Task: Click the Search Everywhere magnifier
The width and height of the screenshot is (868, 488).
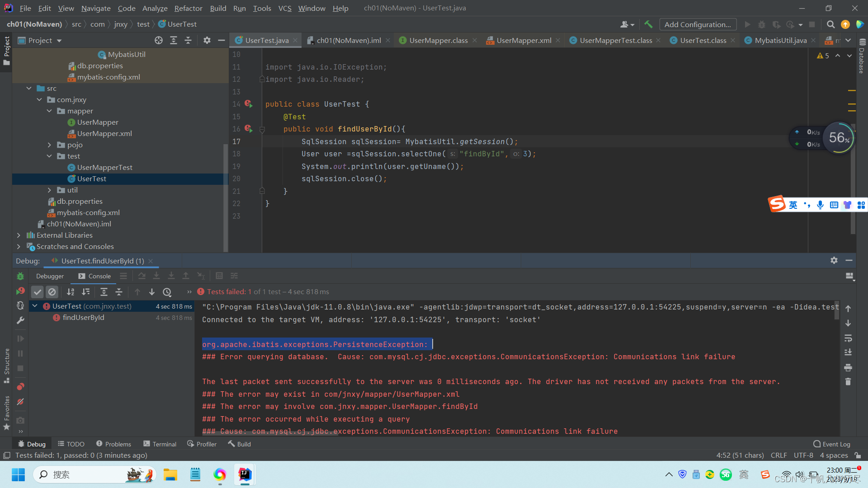Action: 831,24
